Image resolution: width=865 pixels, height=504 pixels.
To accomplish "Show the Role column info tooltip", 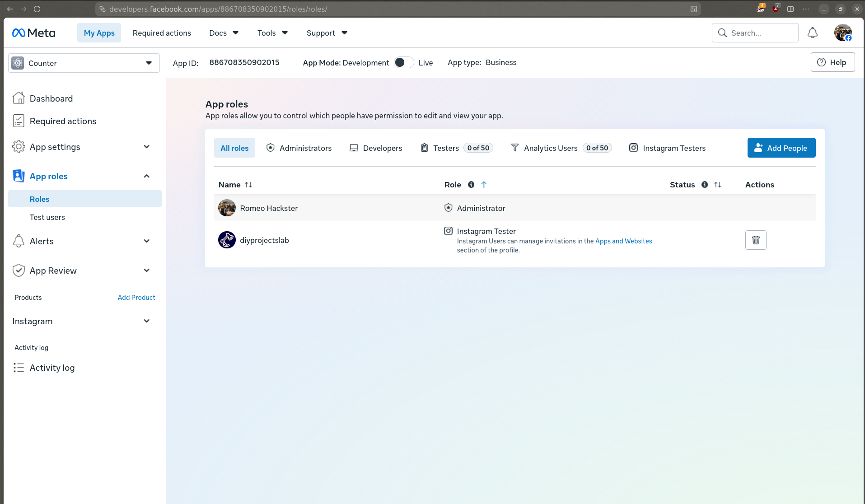I will (471, 185).
